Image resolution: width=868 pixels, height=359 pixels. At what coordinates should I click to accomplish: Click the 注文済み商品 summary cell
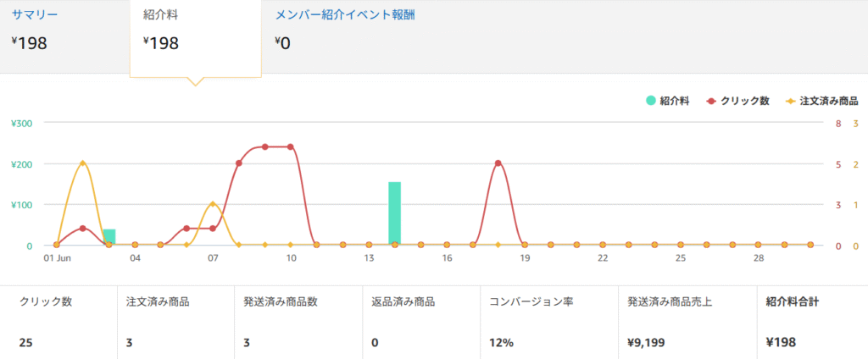pos(175,322)
